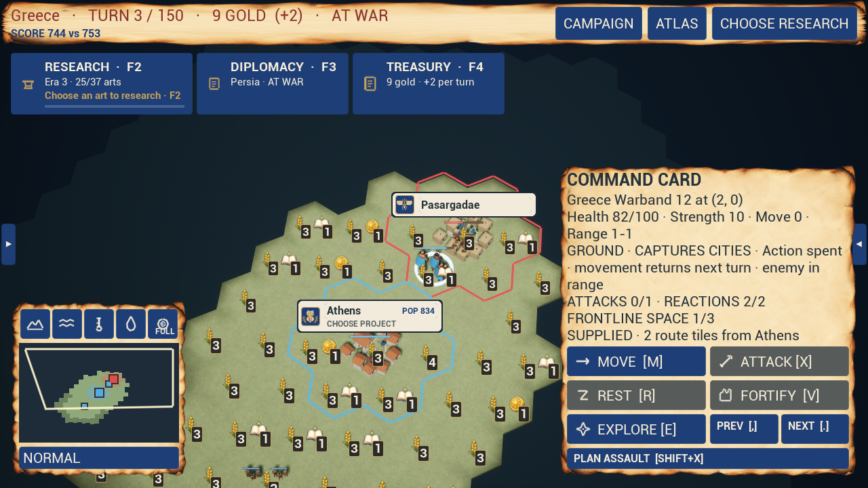This screenshot has width=868, height=488.
Task: Click the research progress bar under Era 3
Action: 115,106
